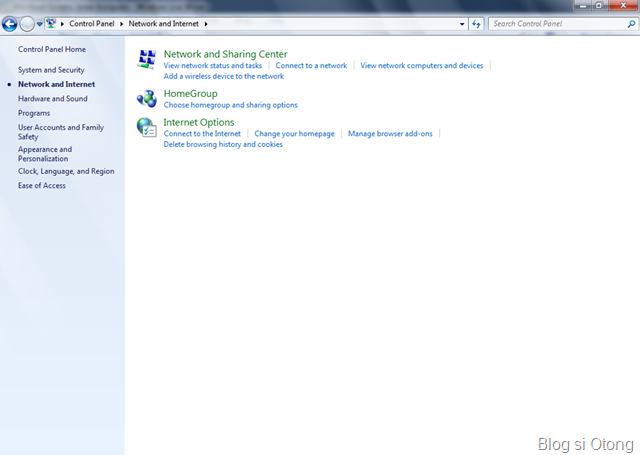Open recent pages dropdown next to forward button
The width and height of the screenshot is (640, 455).
coord(39,24)
